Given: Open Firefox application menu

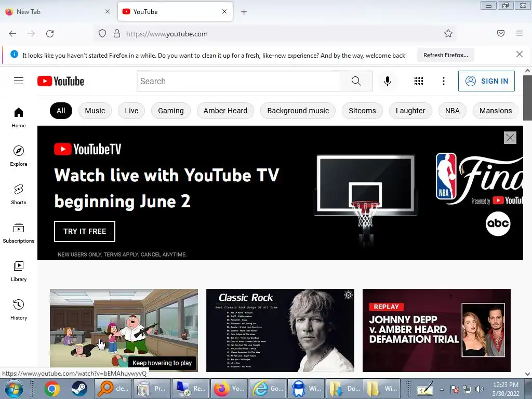Looking at the screenshot, I should pos(520,33).
